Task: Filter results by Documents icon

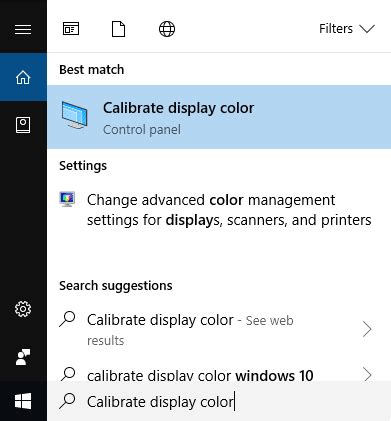Action: (x=118, y=29)
